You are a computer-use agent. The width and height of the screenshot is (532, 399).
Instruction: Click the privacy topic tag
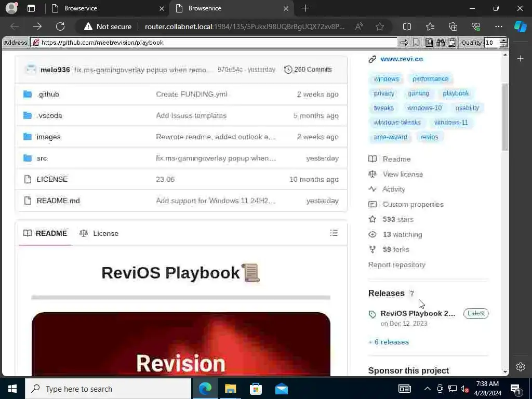(x=384, y=94)
